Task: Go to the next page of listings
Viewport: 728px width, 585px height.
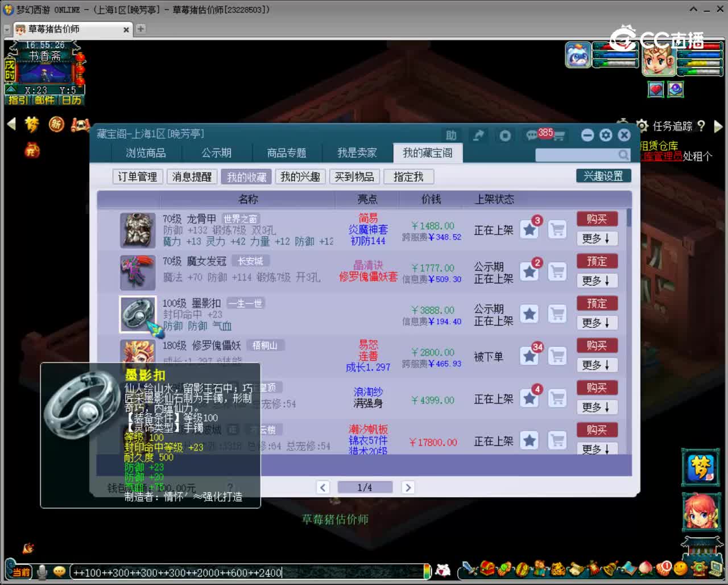Action: point(407,487)
